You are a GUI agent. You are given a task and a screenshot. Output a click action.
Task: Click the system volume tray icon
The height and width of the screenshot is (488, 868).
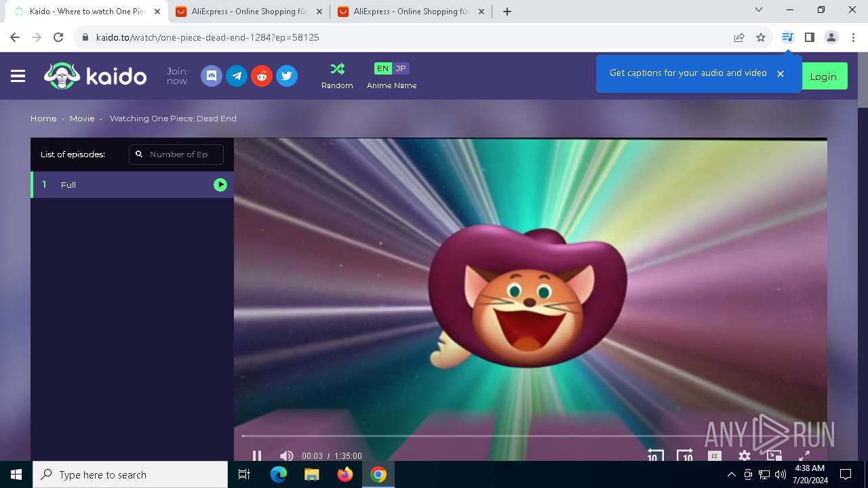(780, 474)
